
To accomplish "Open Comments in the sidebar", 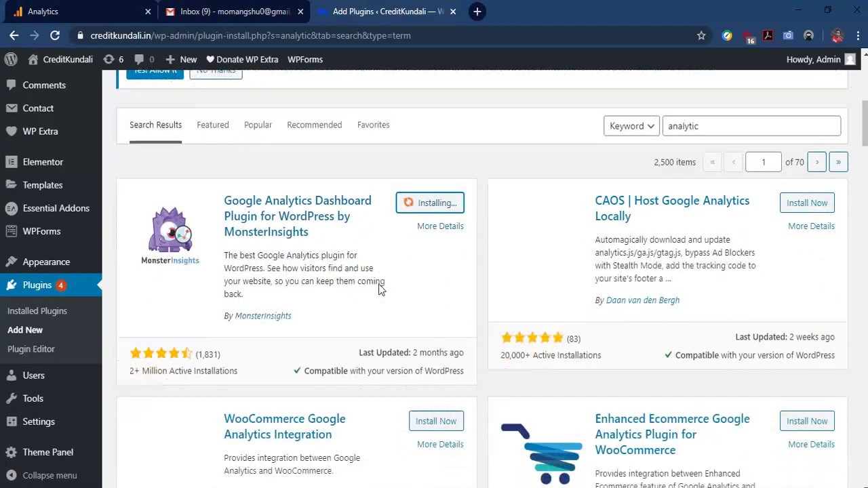I will tap(44, 85).
